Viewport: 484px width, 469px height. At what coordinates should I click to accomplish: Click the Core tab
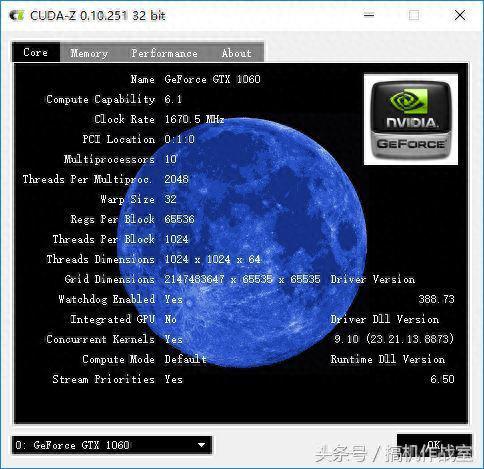coord(36,52)
